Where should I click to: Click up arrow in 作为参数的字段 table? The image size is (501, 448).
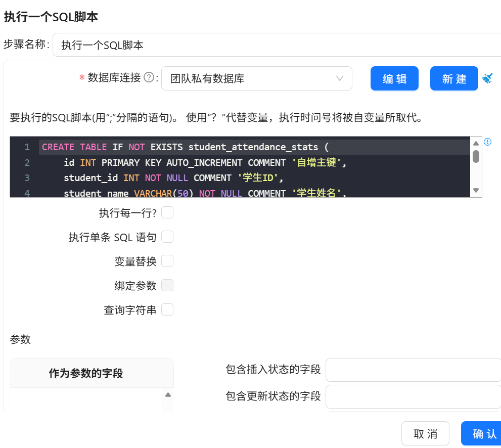(168, 395)
